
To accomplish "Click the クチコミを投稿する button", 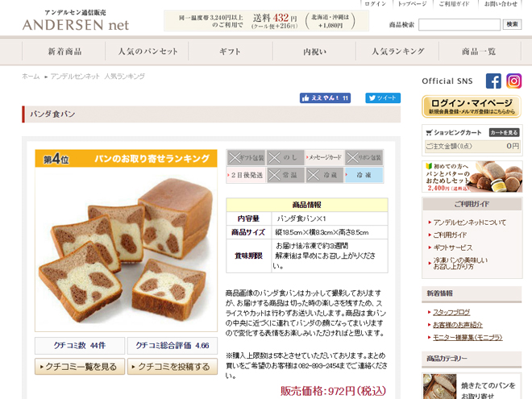I will (x=172, y=367).
